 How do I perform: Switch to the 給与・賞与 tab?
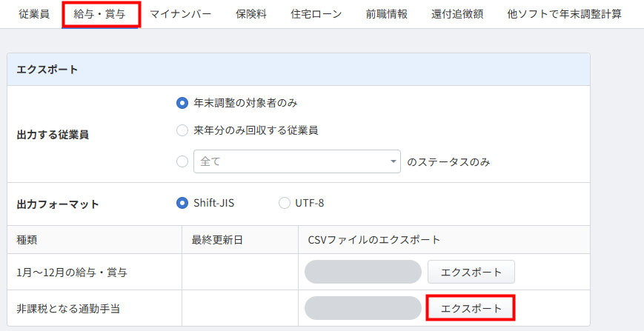point(101,14)
